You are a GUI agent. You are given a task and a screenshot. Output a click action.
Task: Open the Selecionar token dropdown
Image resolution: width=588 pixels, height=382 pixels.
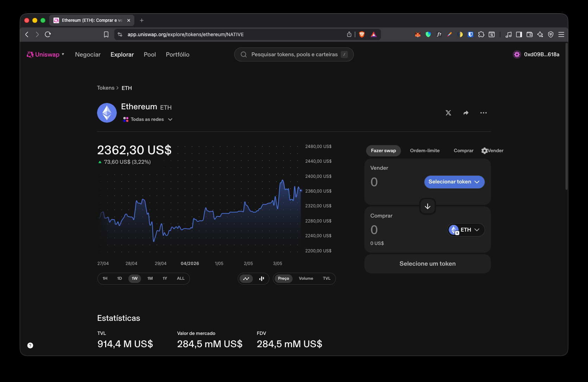coord(454,182)
